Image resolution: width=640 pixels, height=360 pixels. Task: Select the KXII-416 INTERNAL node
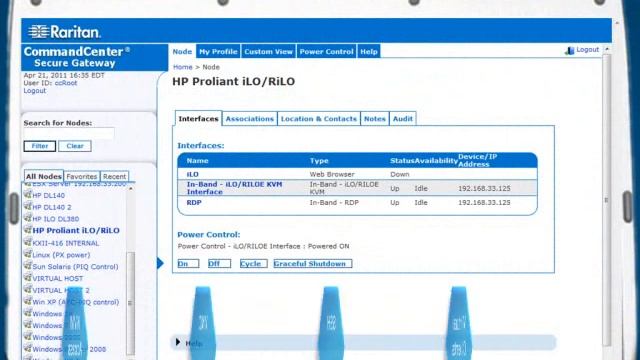point(66,243)
